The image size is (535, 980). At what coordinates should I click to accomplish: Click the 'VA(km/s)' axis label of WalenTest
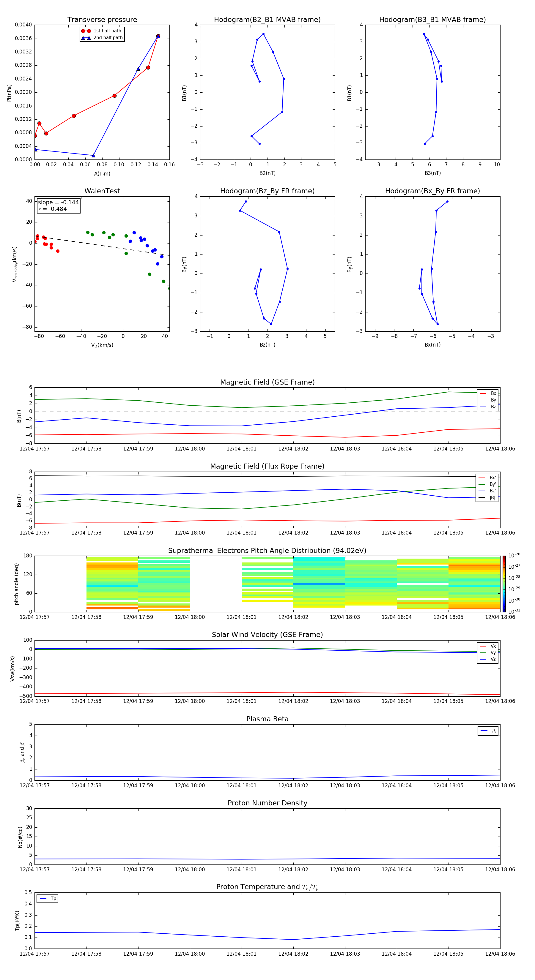point(102,345)
